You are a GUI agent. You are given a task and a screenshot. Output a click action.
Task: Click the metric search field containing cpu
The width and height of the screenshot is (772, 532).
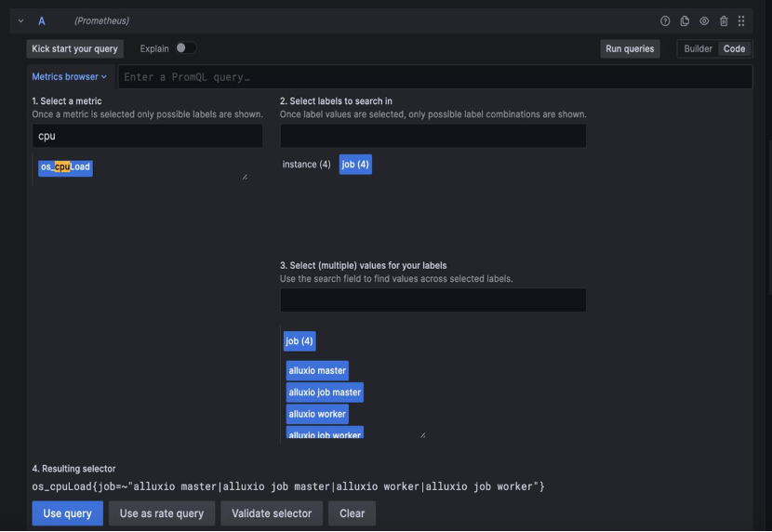[147, 136]
